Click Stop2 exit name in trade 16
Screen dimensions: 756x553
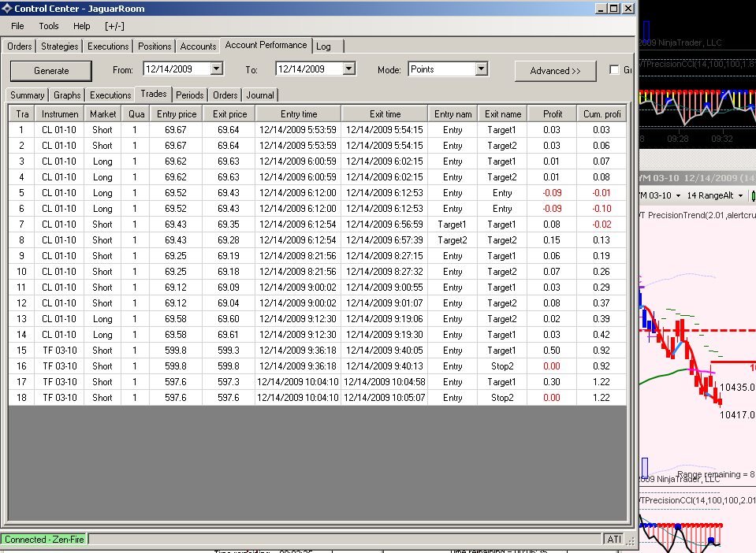502,366
